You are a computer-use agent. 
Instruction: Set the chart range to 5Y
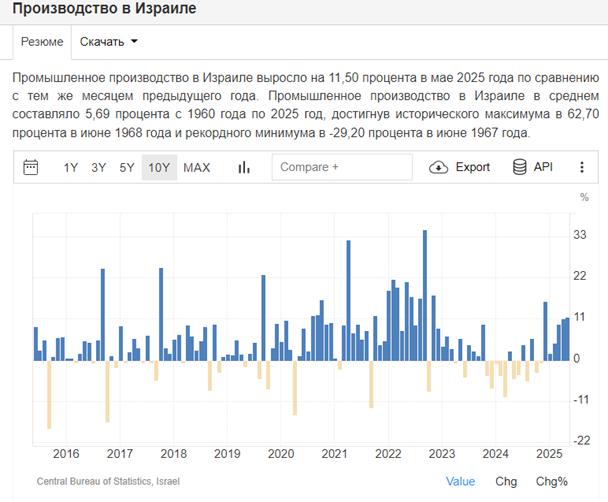[127, 167]
